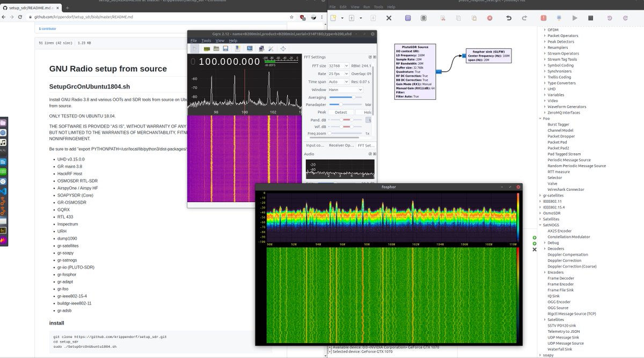
Task: Open Gqrx I/O device configuration icon
Action: click(x=207, y=48)
